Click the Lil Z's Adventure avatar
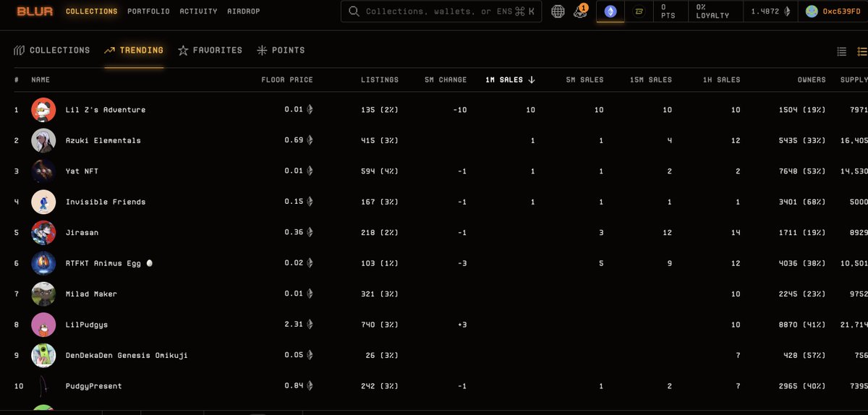Screen dimensions: 868x415 coord(43,110)
